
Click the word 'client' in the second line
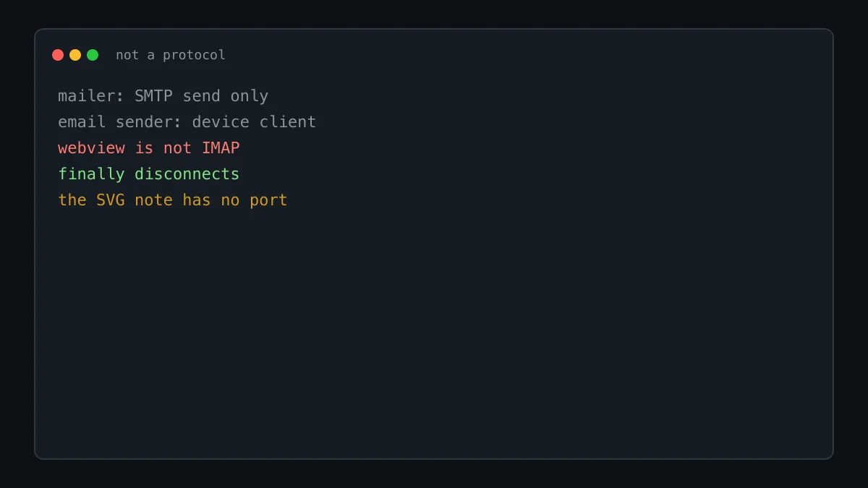tap(288, 122)
